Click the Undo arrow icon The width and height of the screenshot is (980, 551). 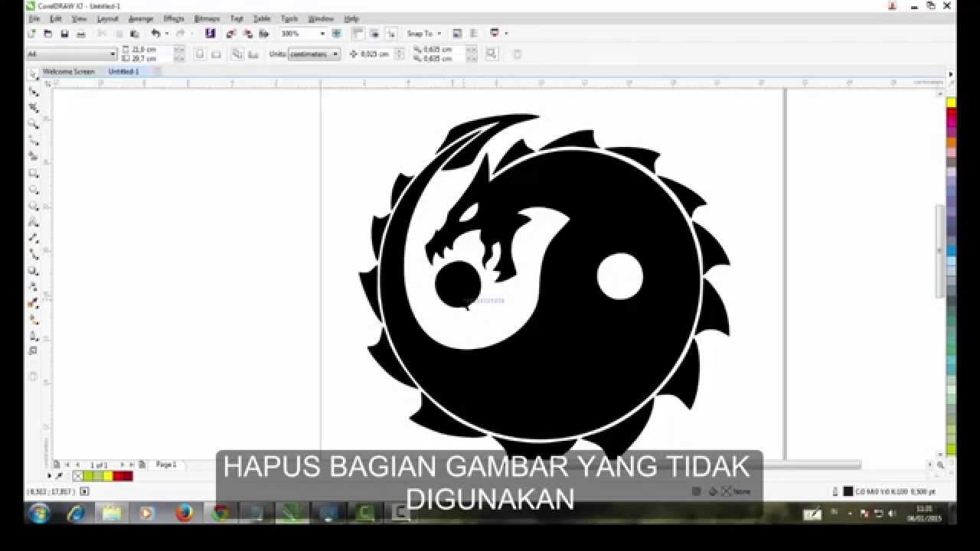pyautogui.click(x=155, y=34)
